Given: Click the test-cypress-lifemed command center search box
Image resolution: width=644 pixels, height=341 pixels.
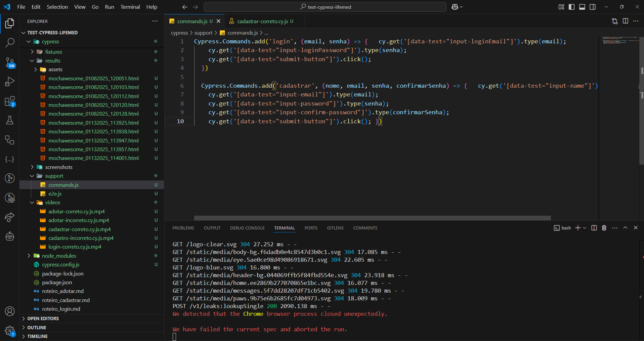Looking at the screenshot, I should point(325,7).
